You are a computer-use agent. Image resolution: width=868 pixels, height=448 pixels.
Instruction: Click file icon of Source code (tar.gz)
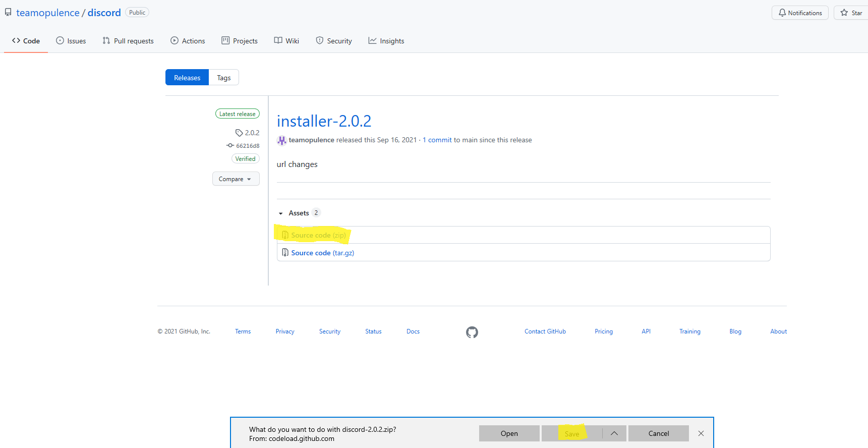pos(285,253)
